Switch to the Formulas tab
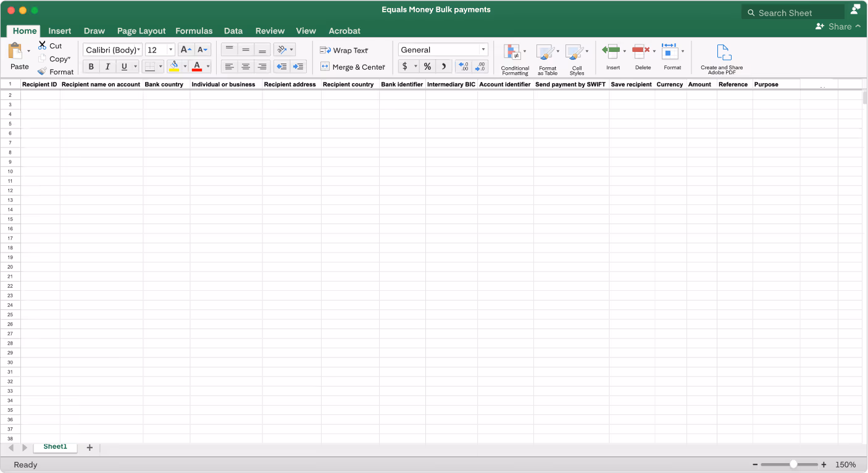Viewport: 868px width, 473px height. pos(194,31)
